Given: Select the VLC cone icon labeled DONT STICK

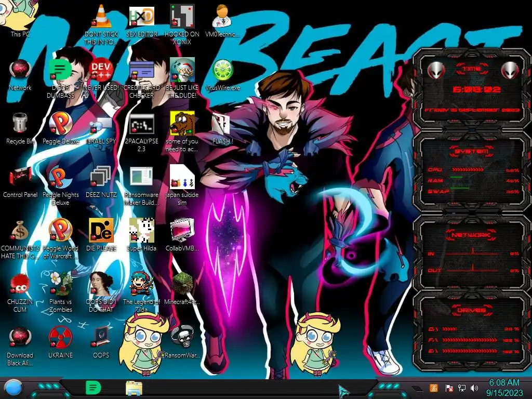Looking at the screenshot, I should [x=101, y=16].
